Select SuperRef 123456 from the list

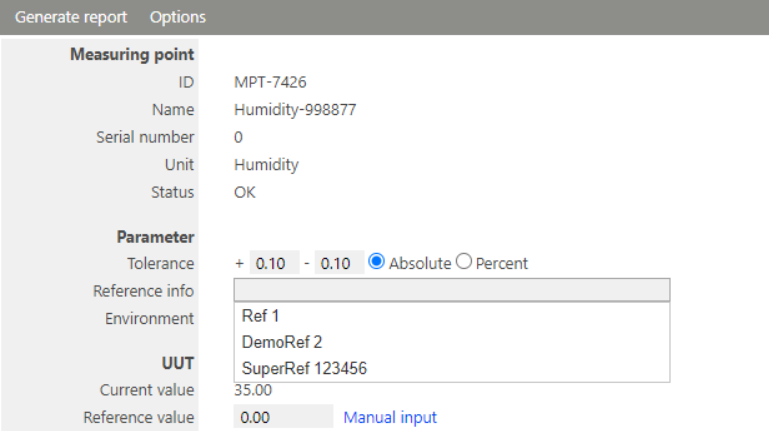304,369
